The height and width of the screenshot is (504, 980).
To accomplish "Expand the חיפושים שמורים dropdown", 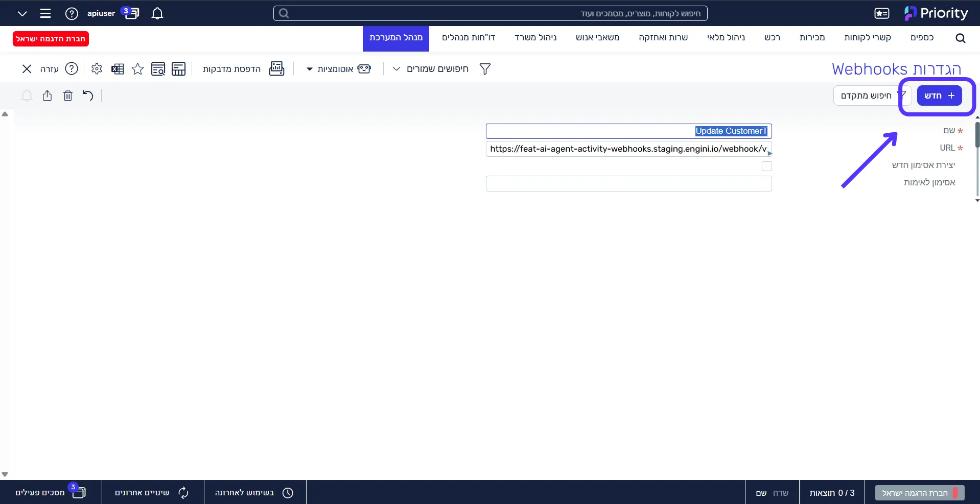I will click(396, 69).
